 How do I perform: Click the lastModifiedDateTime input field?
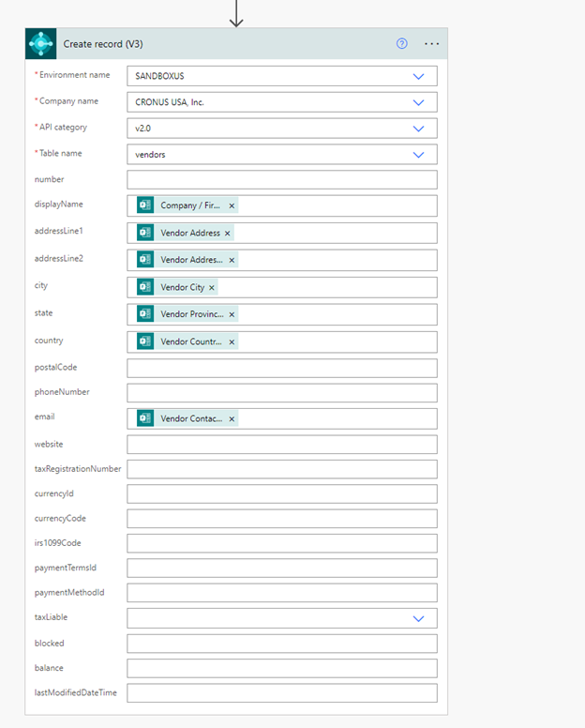click(x=282, y=693)
